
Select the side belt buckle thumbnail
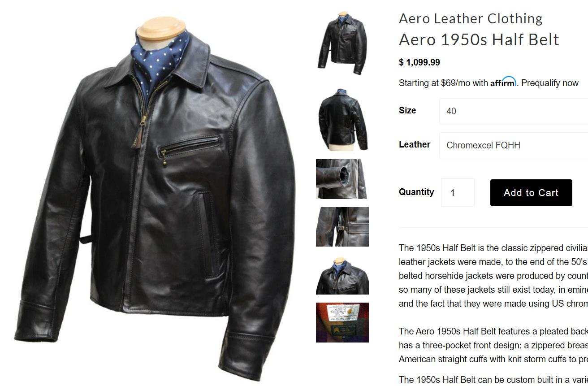click(342, 227)
